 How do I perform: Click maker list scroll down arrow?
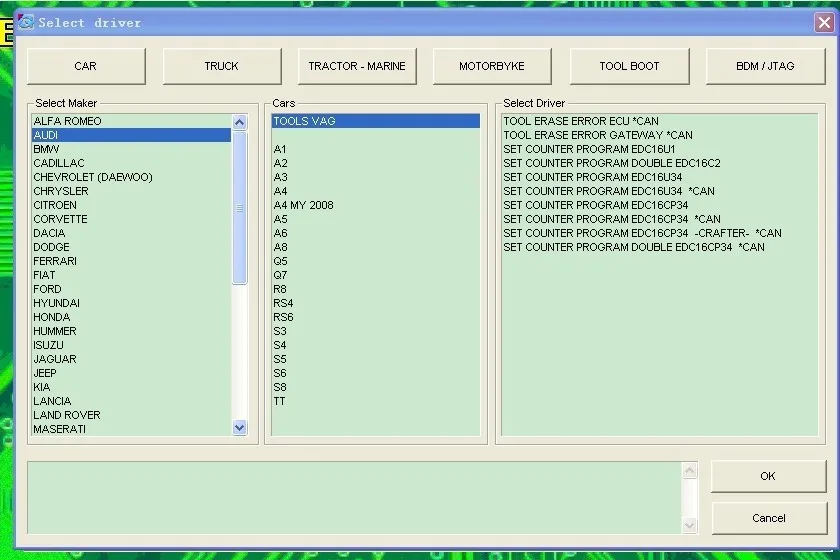[239, 428]
